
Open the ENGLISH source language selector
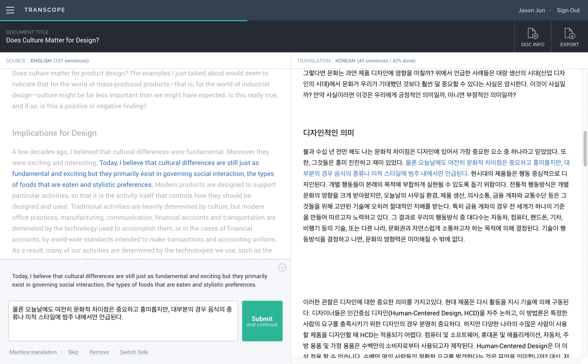pyautogui.click(x=41, y=61)
